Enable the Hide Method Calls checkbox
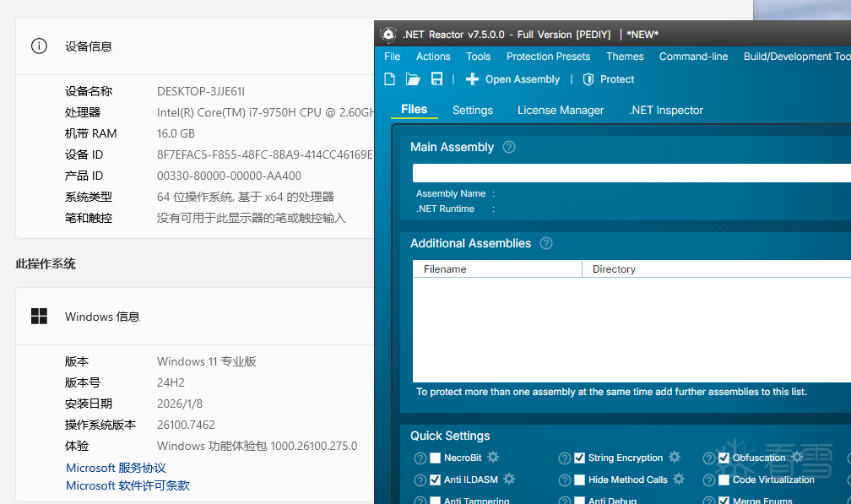 click(x=580, y=480)
